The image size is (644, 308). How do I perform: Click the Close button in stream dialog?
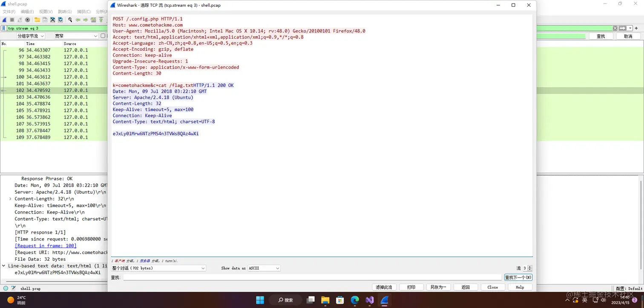493,287
